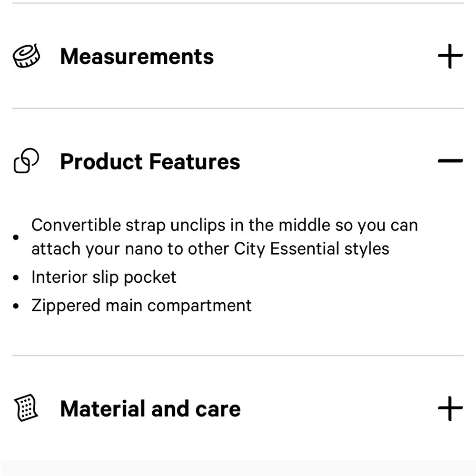Click the gray footer strip at the bottom
This screenshot has width=476, height=476.
pos(238,468)
